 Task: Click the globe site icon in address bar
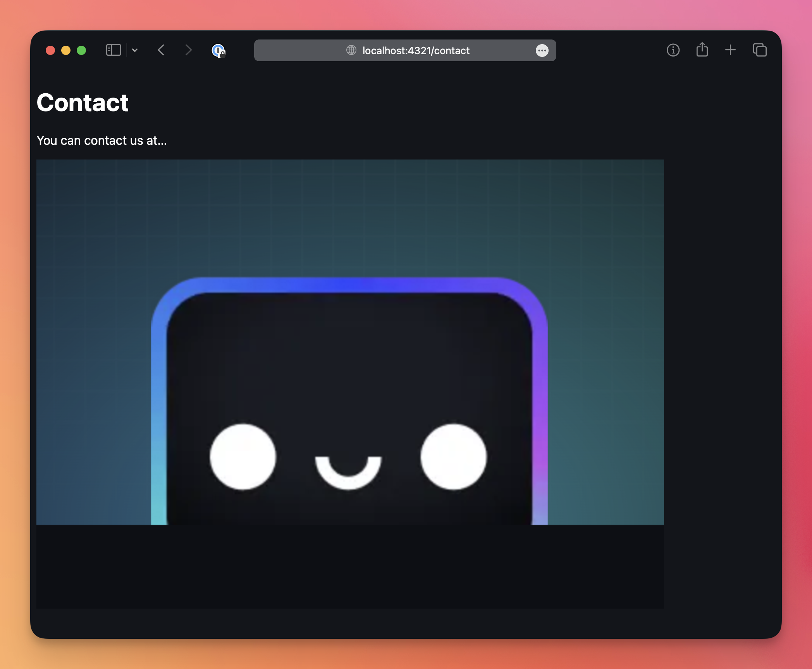tap(351, 50)
